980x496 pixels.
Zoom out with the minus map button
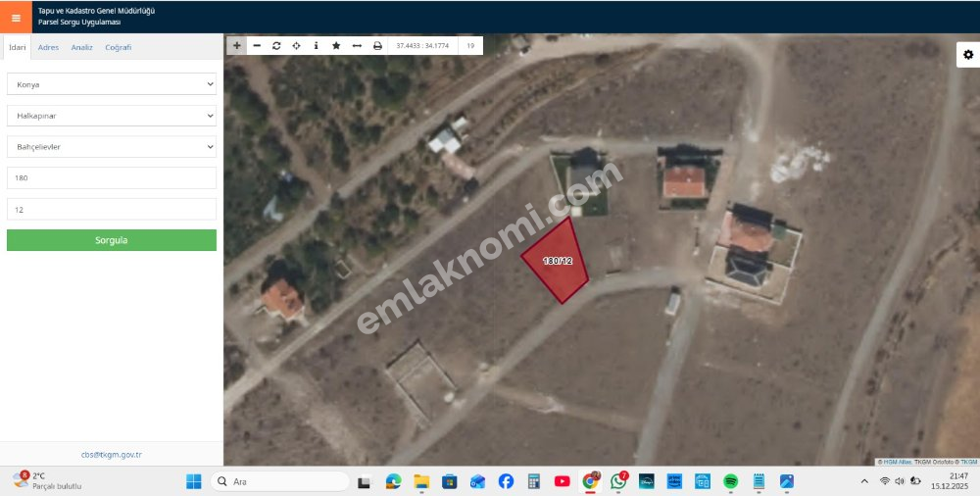coord(257,45)
